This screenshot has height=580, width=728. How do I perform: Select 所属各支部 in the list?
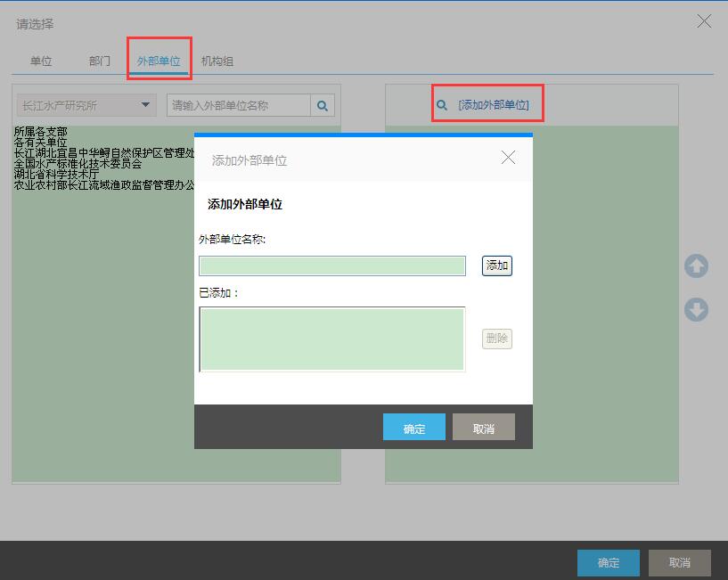point(40,132)
